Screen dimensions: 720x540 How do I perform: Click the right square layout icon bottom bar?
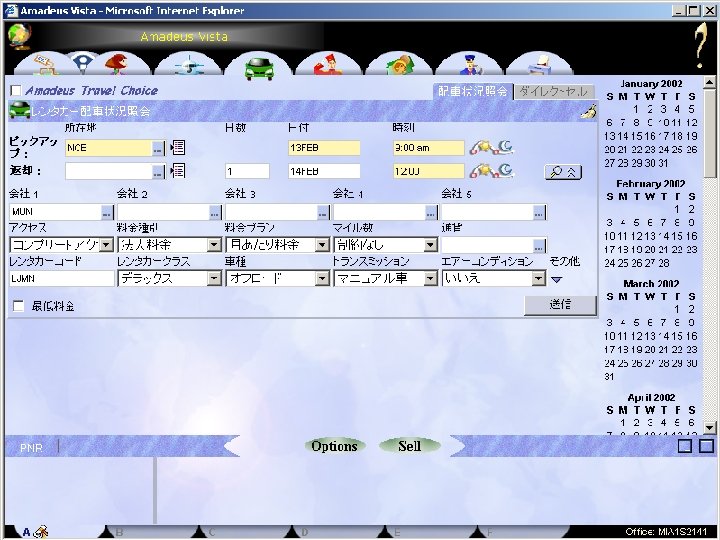(x=707, y=446)
